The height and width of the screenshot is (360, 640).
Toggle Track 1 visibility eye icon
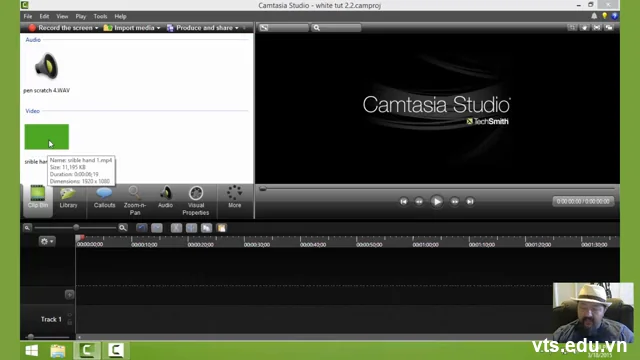coord(69,315)
